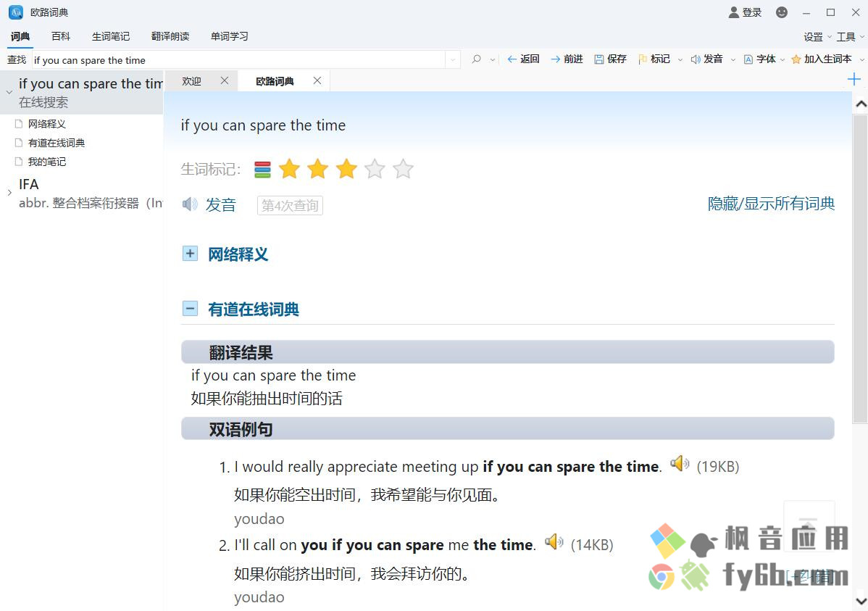Switch to the 生词笔记 tab
This screenshot has width=868, height=611.
111,36
